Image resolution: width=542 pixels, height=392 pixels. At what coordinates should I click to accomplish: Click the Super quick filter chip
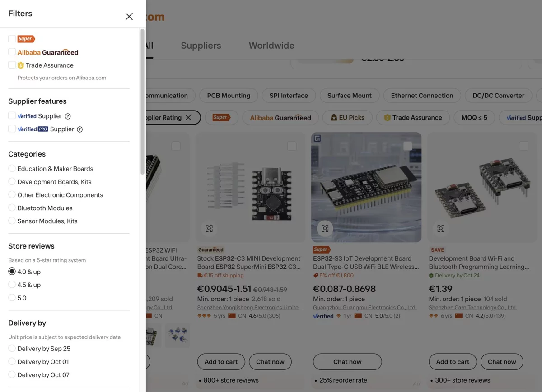coord(221,118)
